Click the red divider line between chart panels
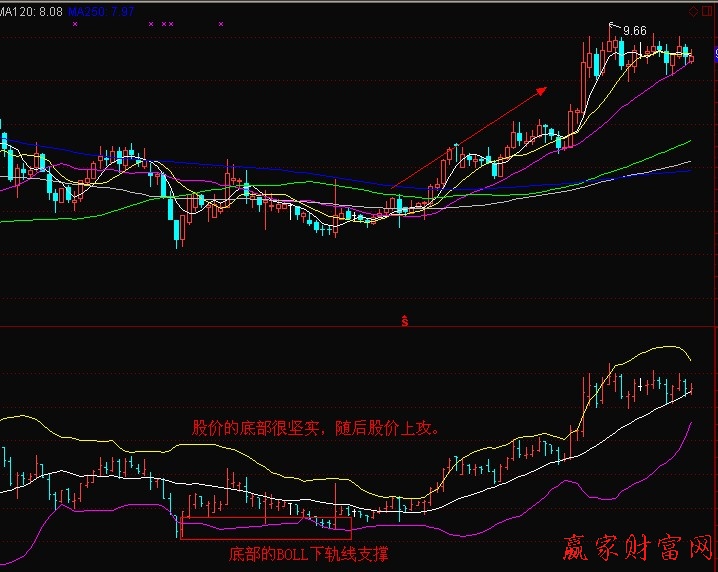 point(200,326)
